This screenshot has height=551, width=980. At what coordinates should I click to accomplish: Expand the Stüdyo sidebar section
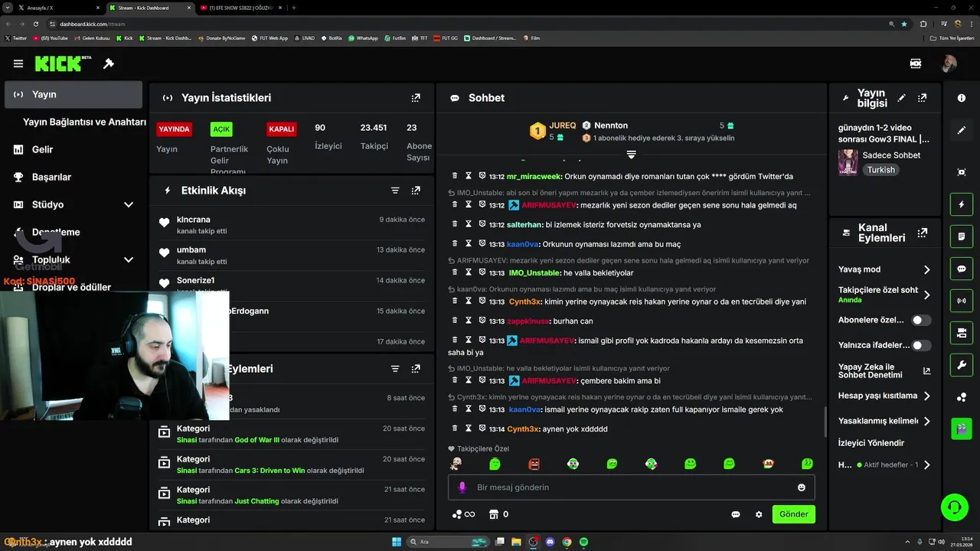click(x=129, y=205)
